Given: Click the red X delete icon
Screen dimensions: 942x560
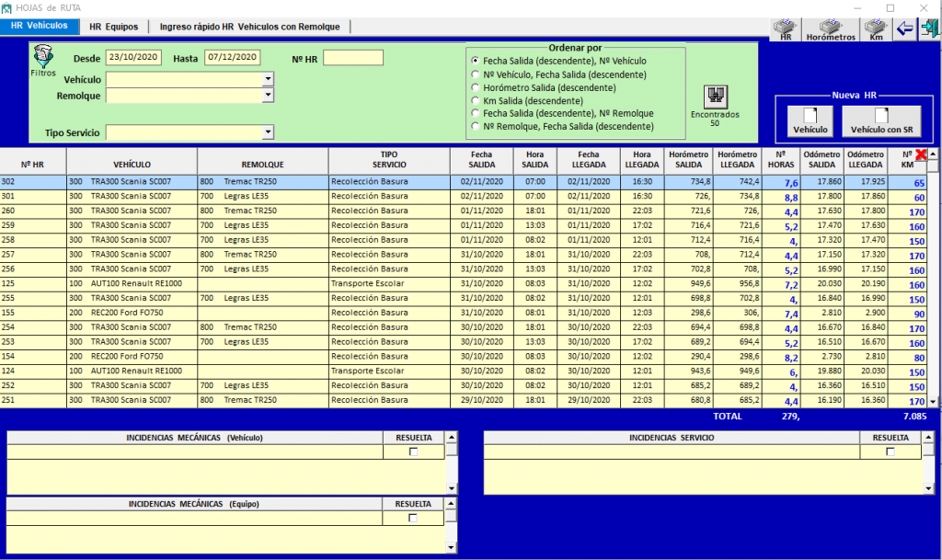Looking at the screenshot, I should pos(921,155).
